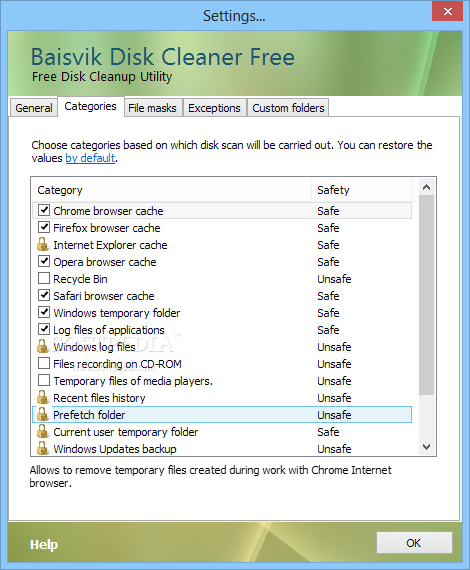
Task: Click the lock icon beside Windows Updates backup
Action: (x=43, y=448)
